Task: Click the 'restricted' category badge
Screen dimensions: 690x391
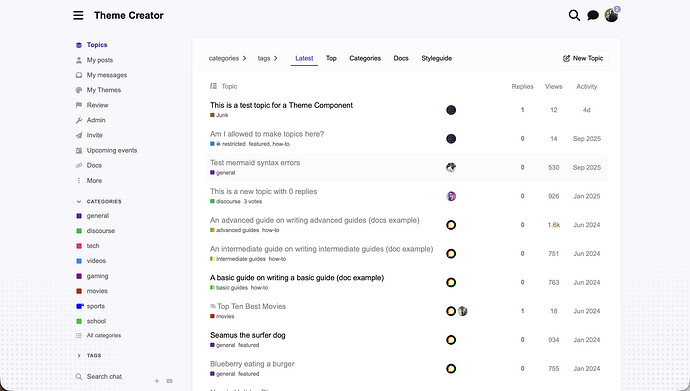Action: tap(228, 144)
